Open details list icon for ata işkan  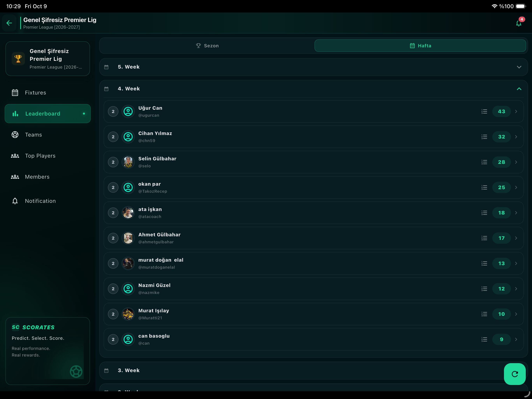point(484,213)
